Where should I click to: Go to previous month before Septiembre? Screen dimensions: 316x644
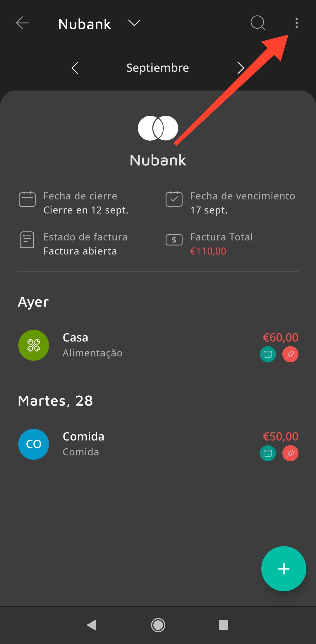coord(75,68)
